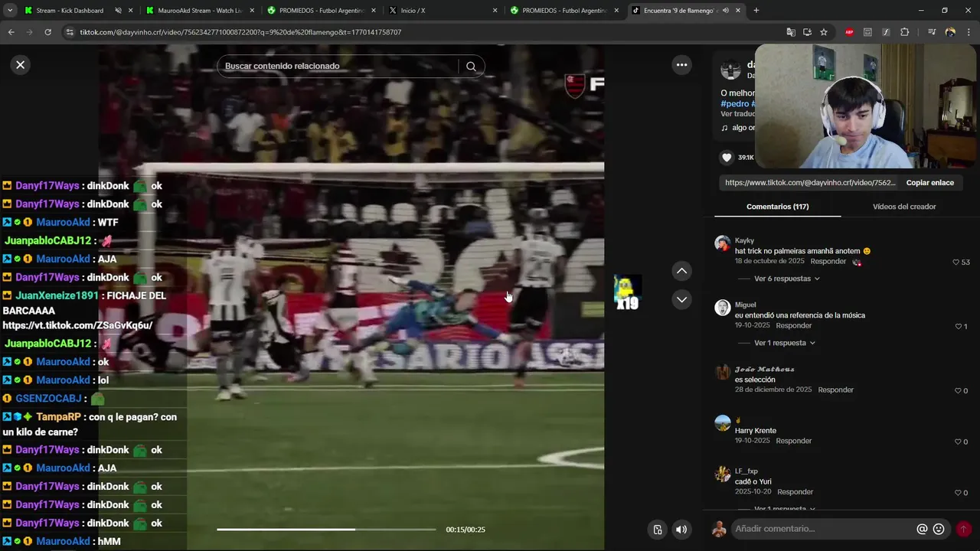Viewport: 980px width, 551px height.
Task: Translate this page icon in address bar
Action: pyautogui.click(x=791, y=32)
